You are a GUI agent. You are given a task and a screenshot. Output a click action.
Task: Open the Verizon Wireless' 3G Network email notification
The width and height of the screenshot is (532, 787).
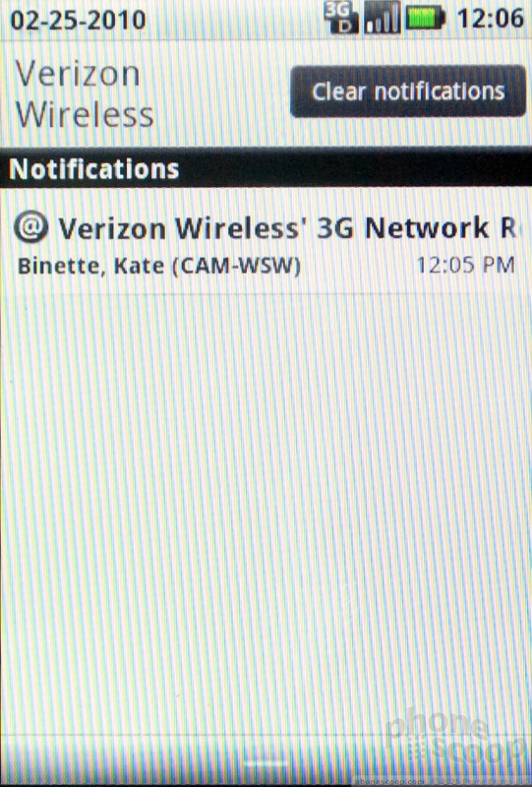coord(266,244)
